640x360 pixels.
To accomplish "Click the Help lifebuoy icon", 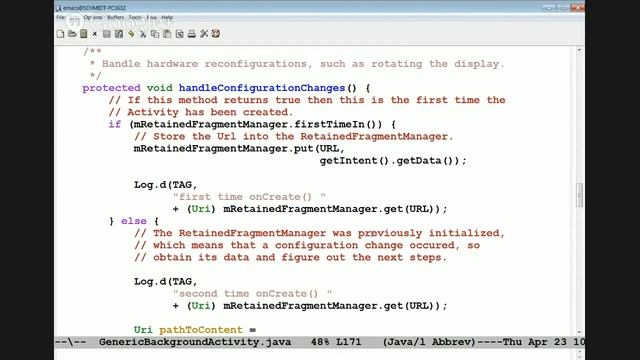I will click(216, 34).
